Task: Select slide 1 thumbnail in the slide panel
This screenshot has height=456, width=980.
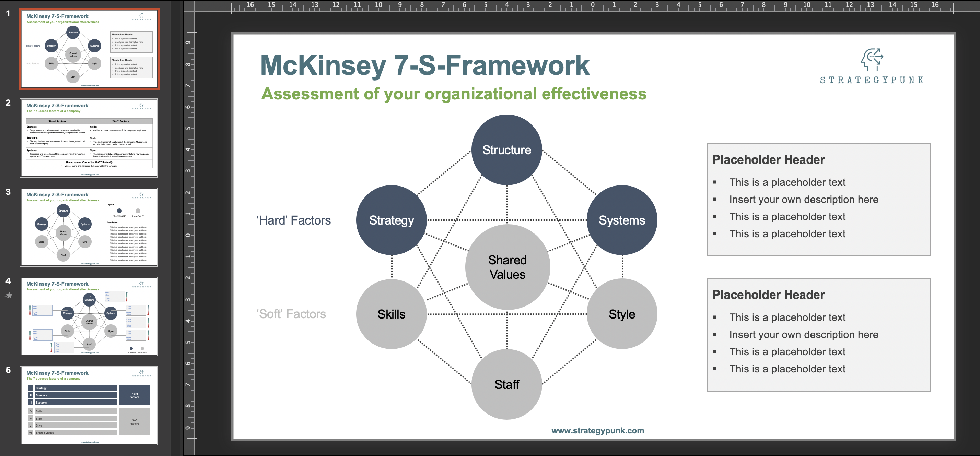Action: pyautogui.click(x=89, y=49)
